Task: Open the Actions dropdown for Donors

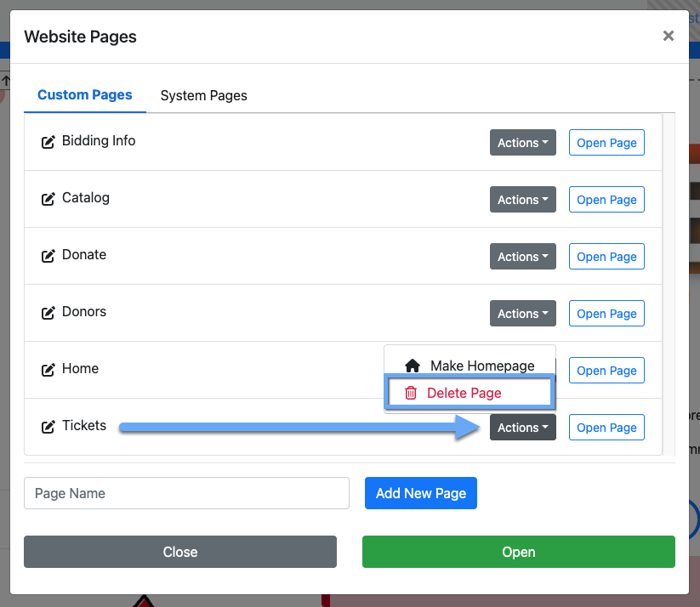Action: click(522, 314)
